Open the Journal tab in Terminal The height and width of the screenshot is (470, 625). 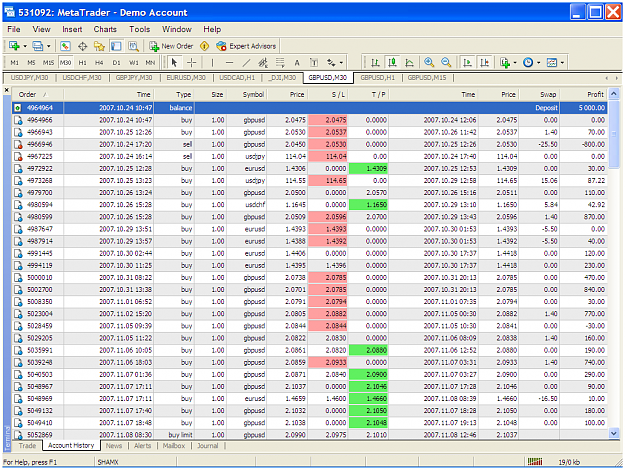pyautogui.click(x=208, y=446)
